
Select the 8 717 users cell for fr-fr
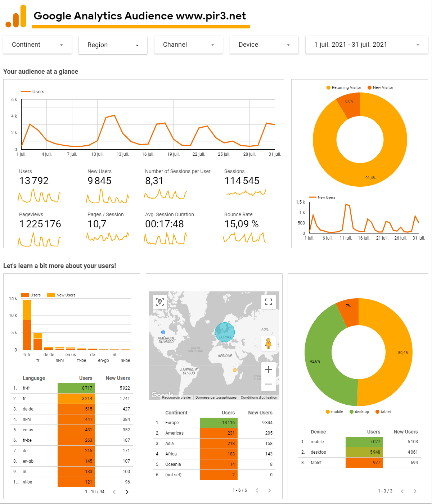(x=76, y=388)
